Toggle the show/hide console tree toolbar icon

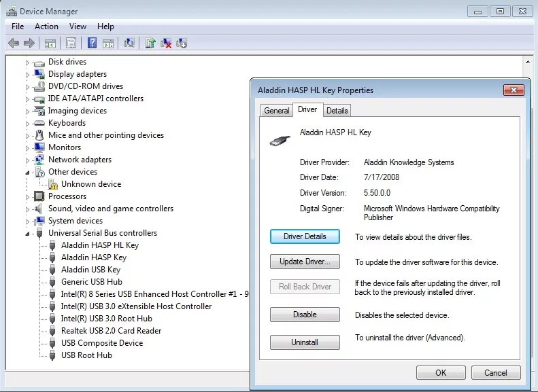pyautogui.click(x=50, y=43)
